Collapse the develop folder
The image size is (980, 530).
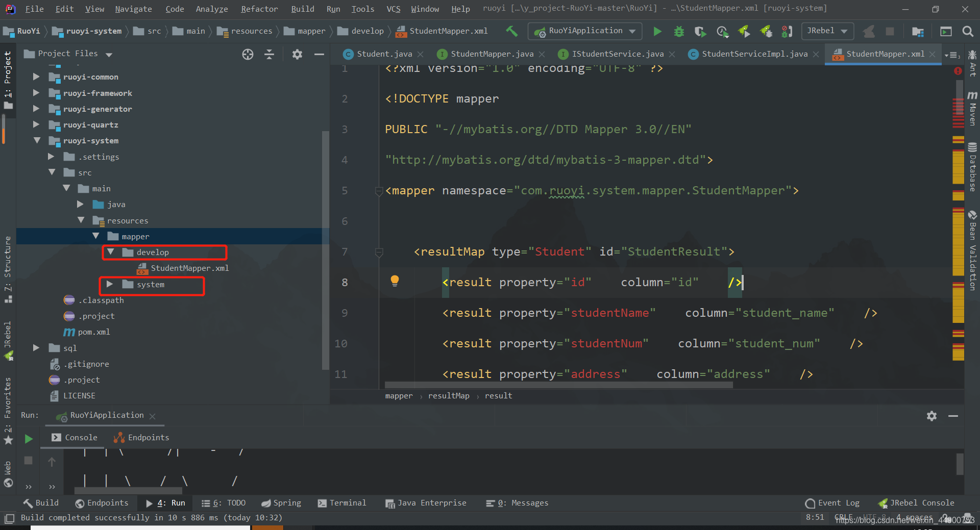pos(110,252)
